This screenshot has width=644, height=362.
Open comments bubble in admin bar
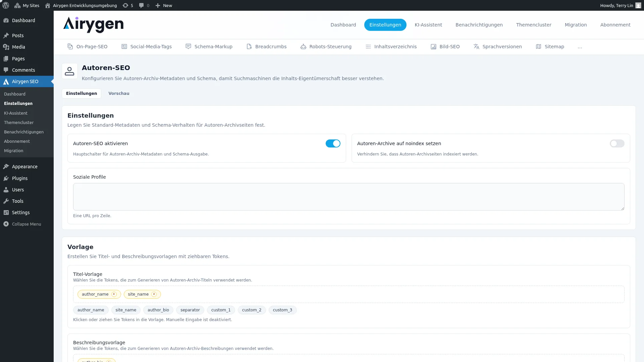[x=144, y=5]
